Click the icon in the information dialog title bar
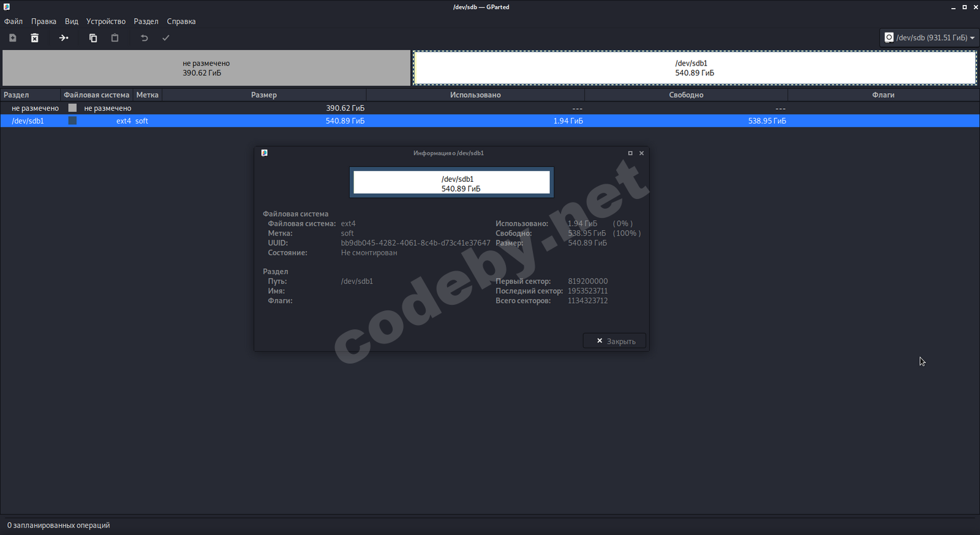Viewport: 980px width, 535px height. coord(264,153)
